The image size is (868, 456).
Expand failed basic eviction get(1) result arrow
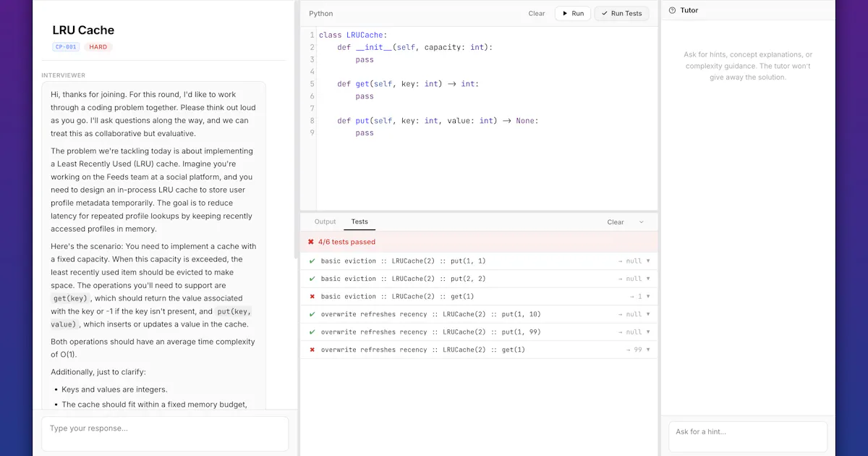point(648,296)
